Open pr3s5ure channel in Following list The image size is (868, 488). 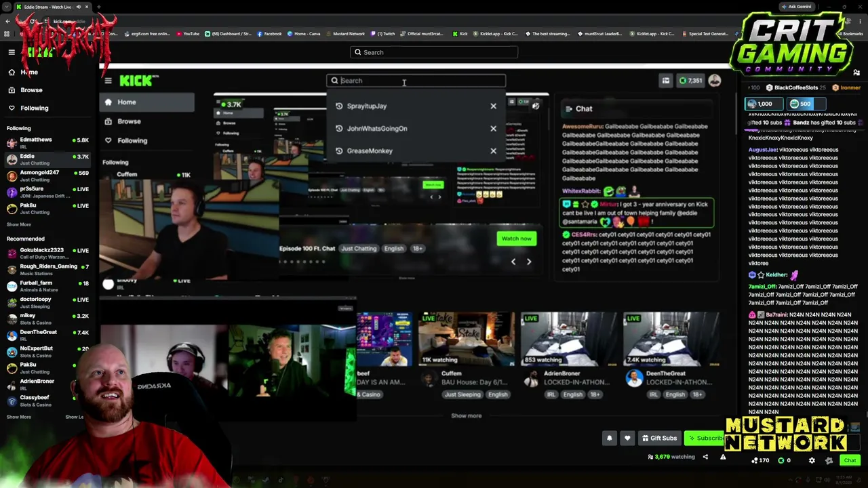pos(47,192)
